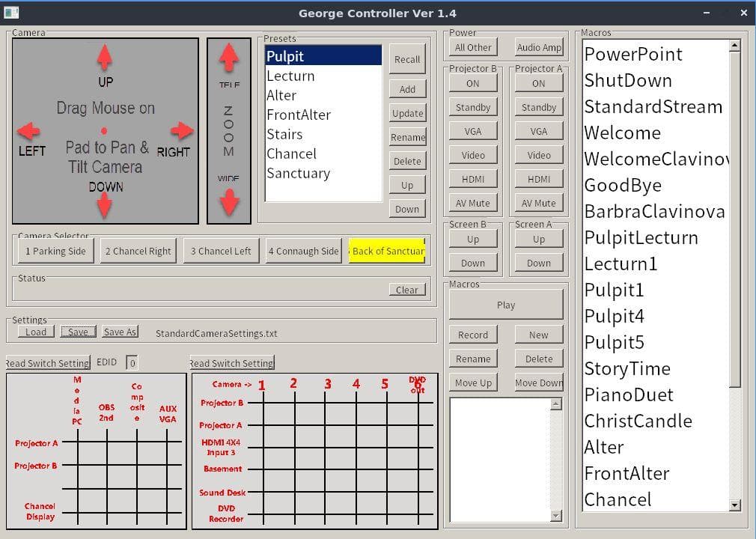Click the red LEFT pan arrow

(x=28, y=132)
